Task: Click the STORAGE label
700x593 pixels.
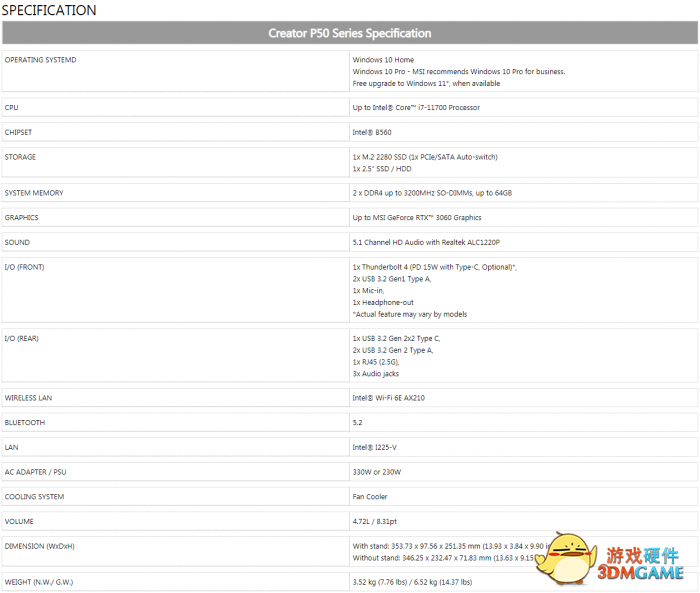Action: pyautogui.click(x=20, y=157)
